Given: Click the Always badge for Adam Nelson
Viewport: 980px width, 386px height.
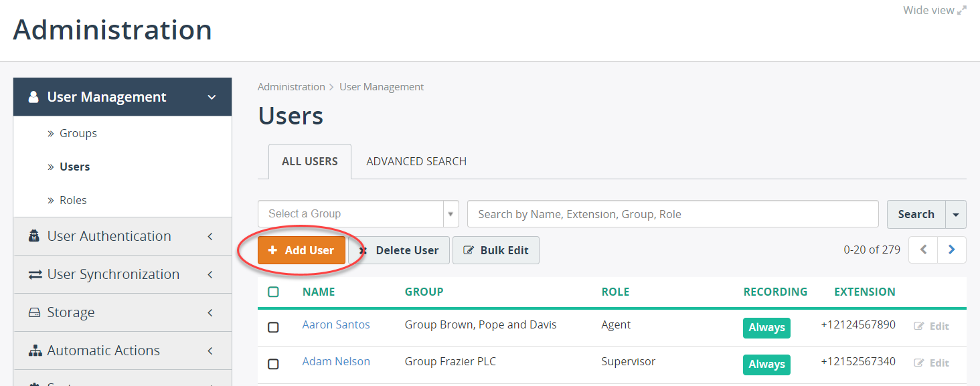Looking at the screenshot, I should coord(766,365).
